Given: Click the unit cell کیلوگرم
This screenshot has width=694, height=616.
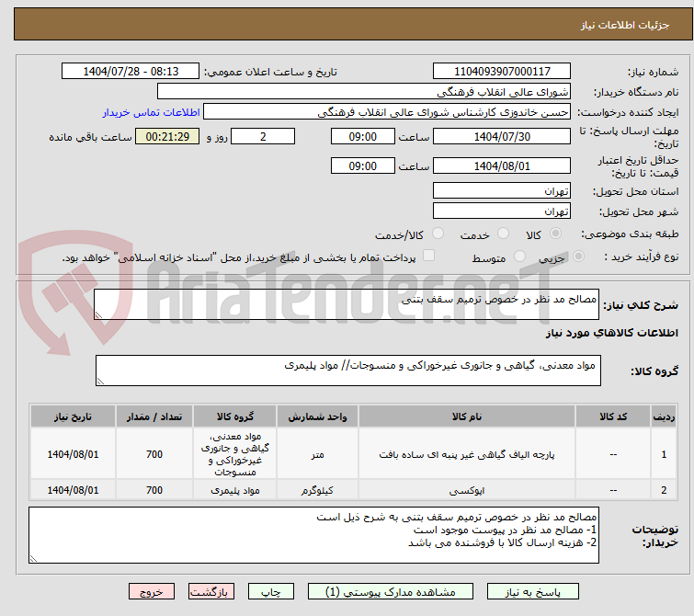Looking at the screenshot, I should click(x=317, y=491).
